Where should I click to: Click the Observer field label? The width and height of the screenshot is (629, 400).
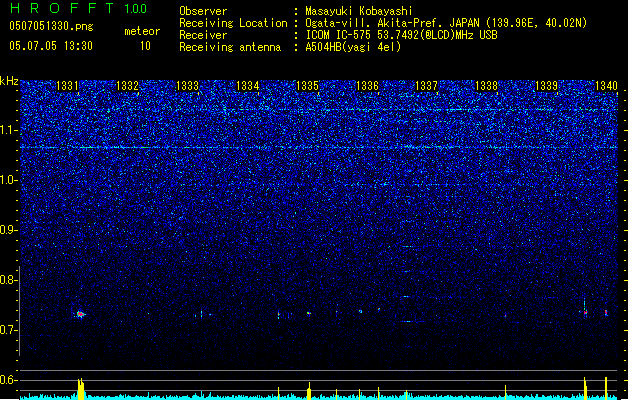click(203, 11)
